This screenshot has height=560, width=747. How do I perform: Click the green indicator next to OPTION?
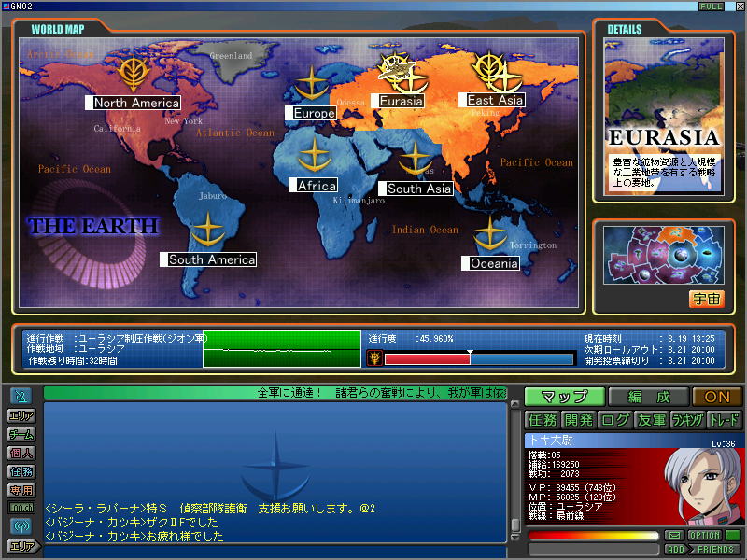732,535
